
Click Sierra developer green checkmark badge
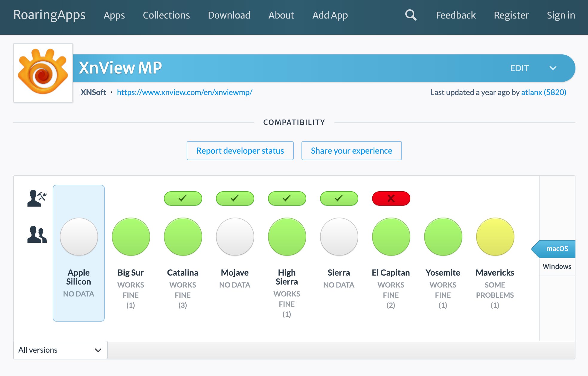(x=339, y=198)
